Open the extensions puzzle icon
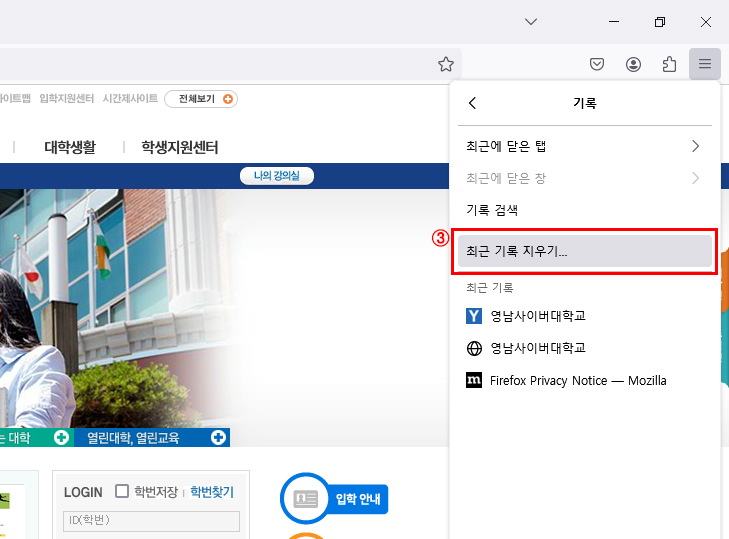Viewport: 729px width, 539px height. click(x=669, y=64)
